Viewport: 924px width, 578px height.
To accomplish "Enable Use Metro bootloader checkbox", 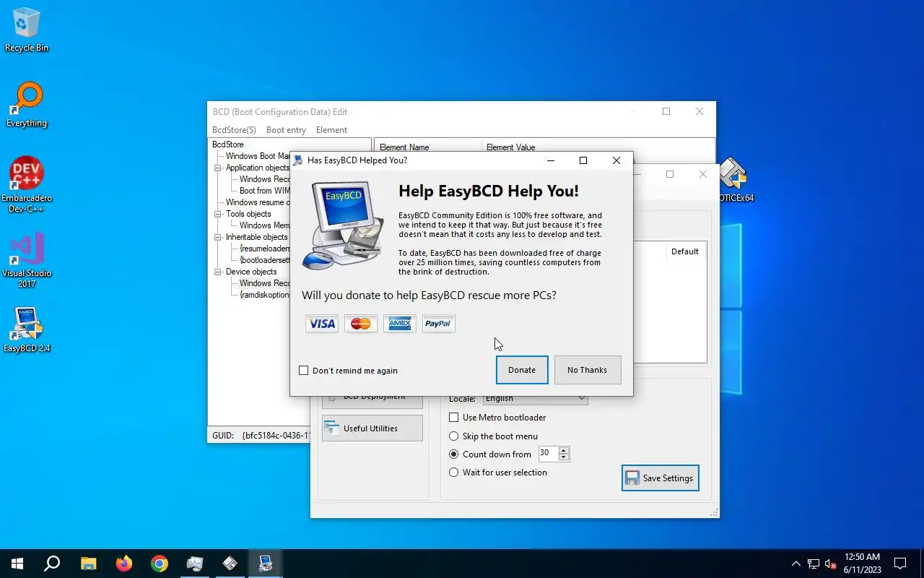I will pos(454,418).
